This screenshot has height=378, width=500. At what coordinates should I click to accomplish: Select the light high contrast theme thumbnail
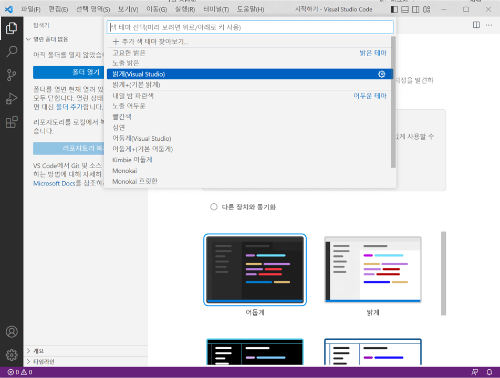point(373,352)
